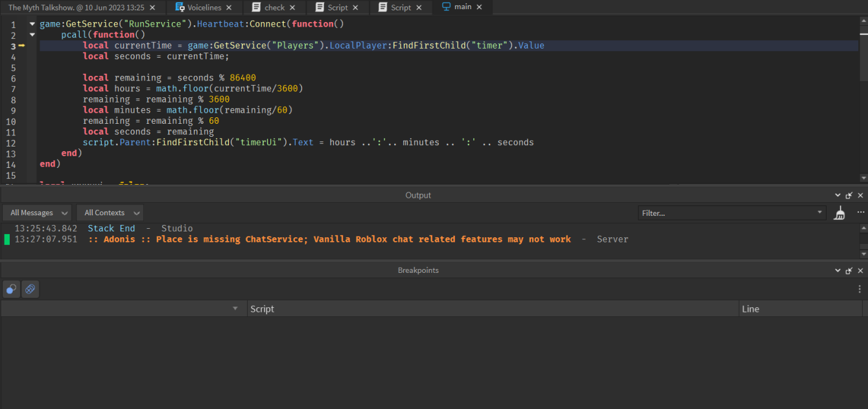Click the Voicelines script tab icon
The width and height of the screenshot is (868, 409).
(x=178, y=7)
